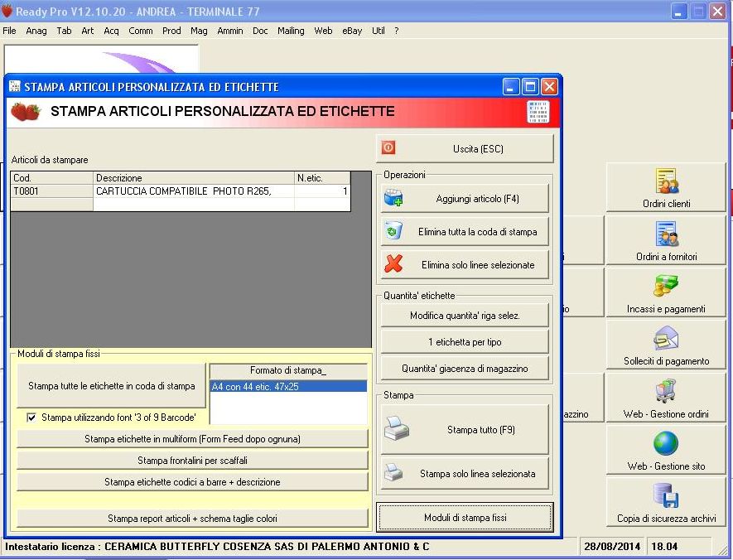Click the Descrizione column header

tap(194, 177)
